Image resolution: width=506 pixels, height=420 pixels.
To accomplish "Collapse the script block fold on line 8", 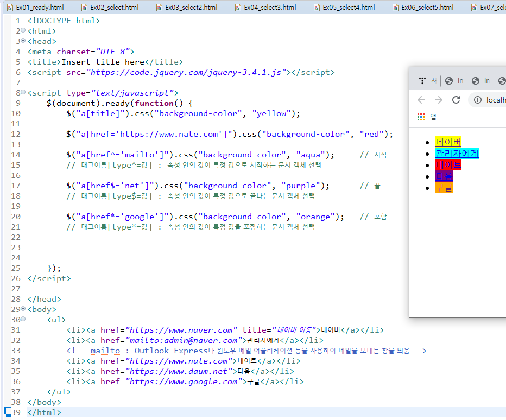I will coord(23,92).
